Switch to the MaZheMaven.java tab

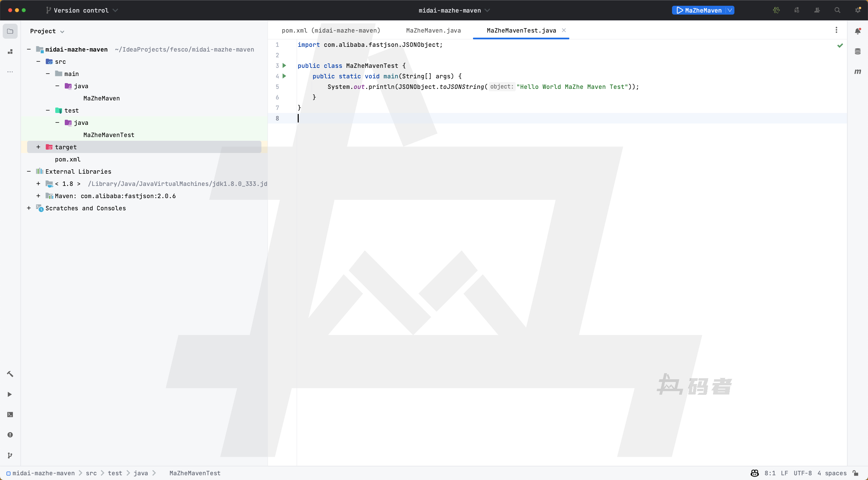[x=433, y=31]
